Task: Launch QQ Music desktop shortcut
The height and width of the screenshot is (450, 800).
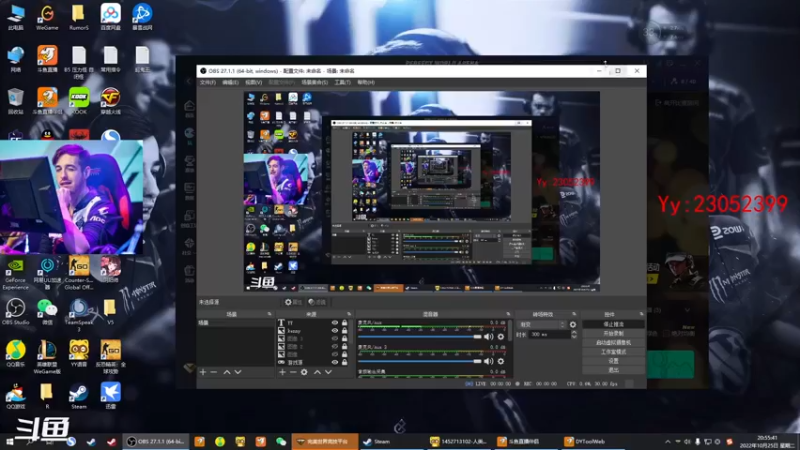Action: [15, 354]
